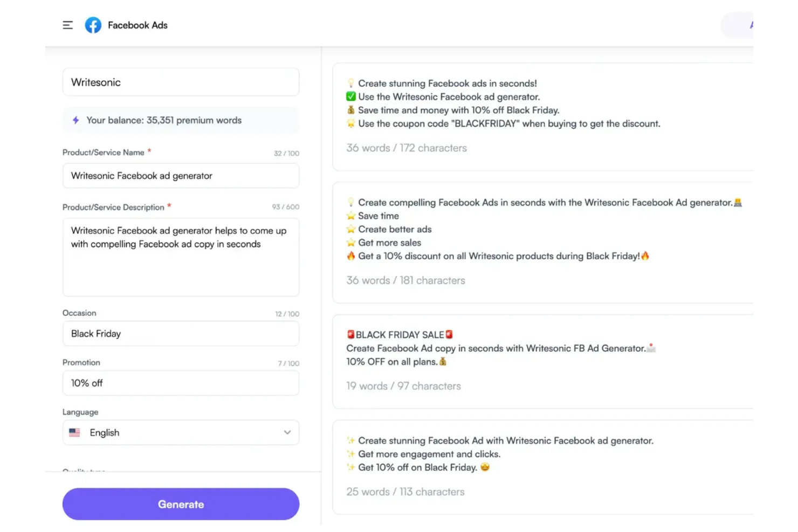The image size is (798, 532).
Task: Click the lightbulb emoji in first ad copy
Action: pos(350,83)
